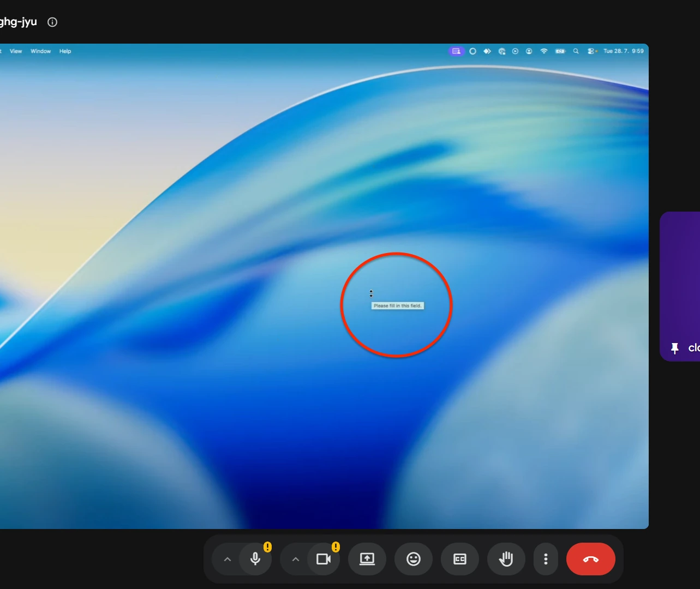
Task: Open Spotlight search magnifier in shared menu bar
Action: [576, 51]
